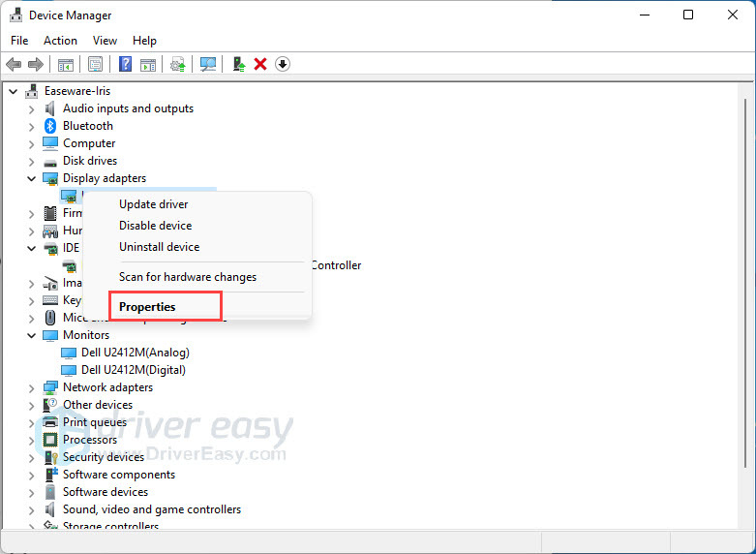Viewport: 756px width, 554px height.
Task: Open the Action menu
Action: click(x=60, y=41)
